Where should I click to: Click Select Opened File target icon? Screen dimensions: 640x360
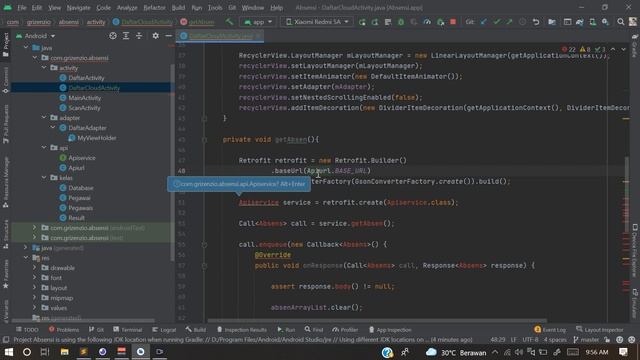[113, 36]
